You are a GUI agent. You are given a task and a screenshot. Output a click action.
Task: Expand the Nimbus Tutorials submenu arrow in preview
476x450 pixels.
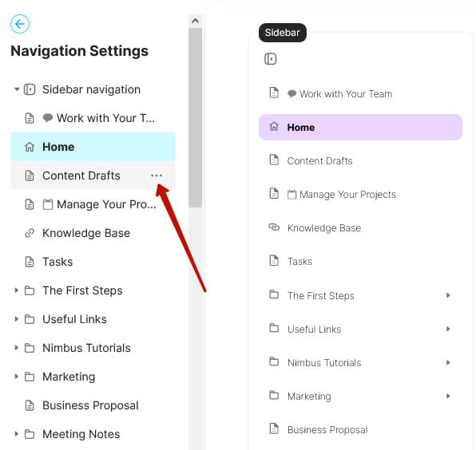448,362
